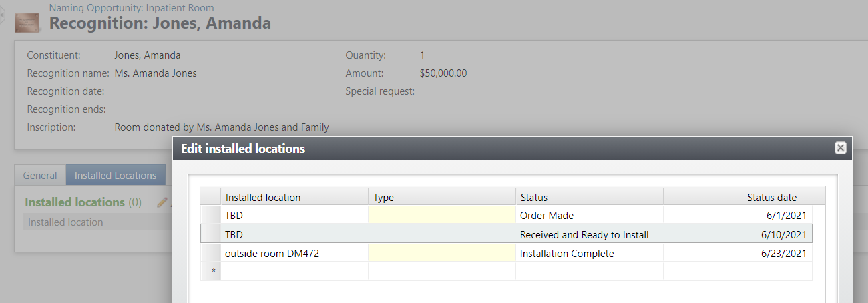Select the row header for Order Made row
The image size is (868, 303).
(x=211, y=216)
